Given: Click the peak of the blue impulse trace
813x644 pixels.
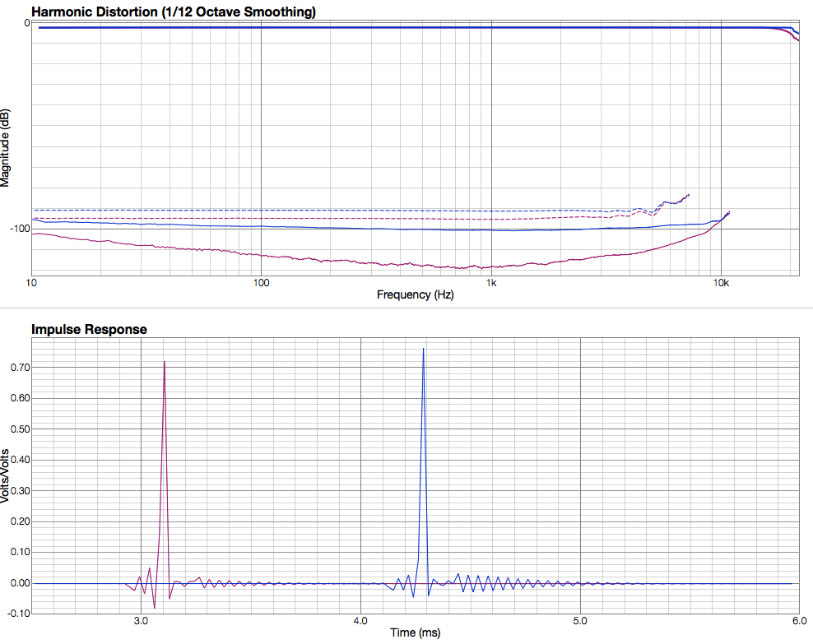Looking at the screenshot, I should tap(423, 350).
